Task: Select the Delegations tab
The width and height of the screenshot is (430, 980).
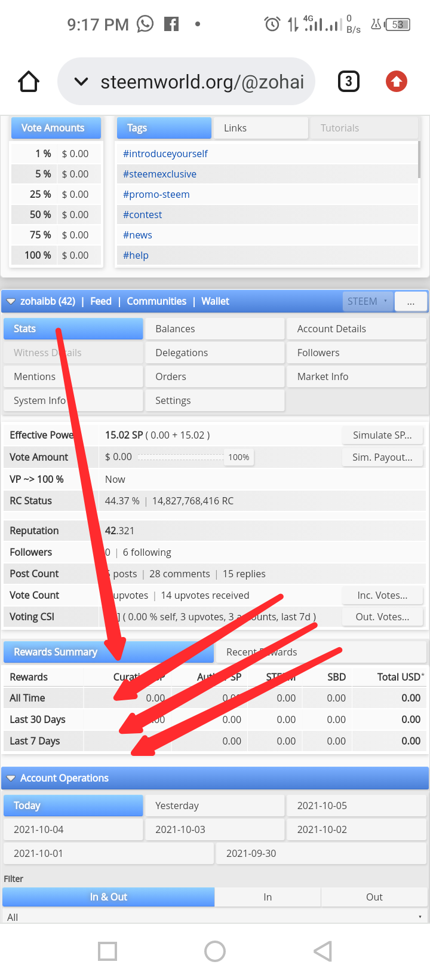Action: point(214,353)
